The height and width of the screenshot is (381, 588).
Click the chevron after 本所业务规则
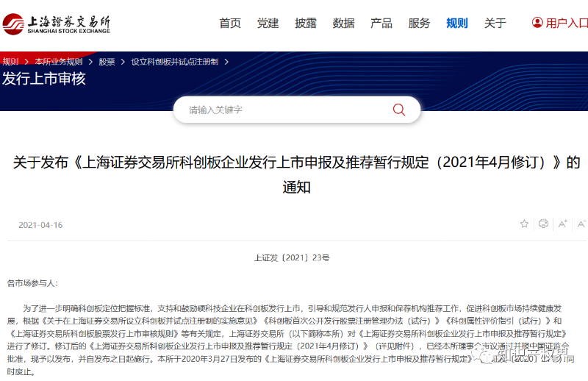coord(90,62)
